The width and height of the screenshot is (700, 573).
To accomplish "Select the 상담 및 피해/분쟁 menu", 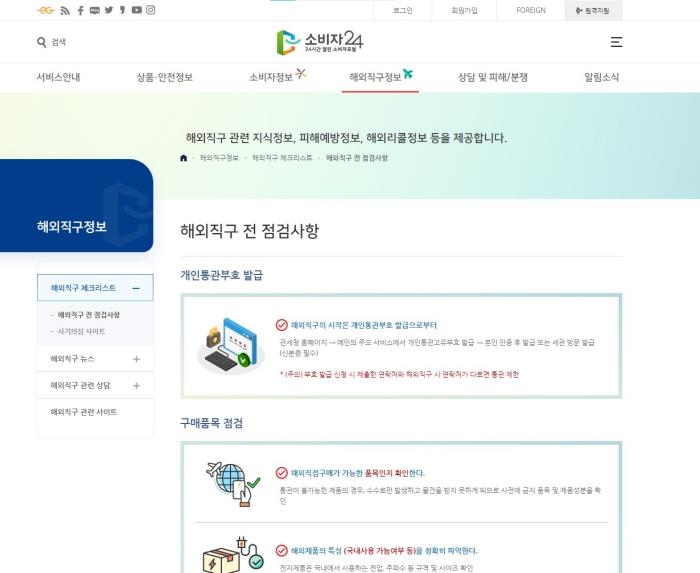I will (493, 77).
